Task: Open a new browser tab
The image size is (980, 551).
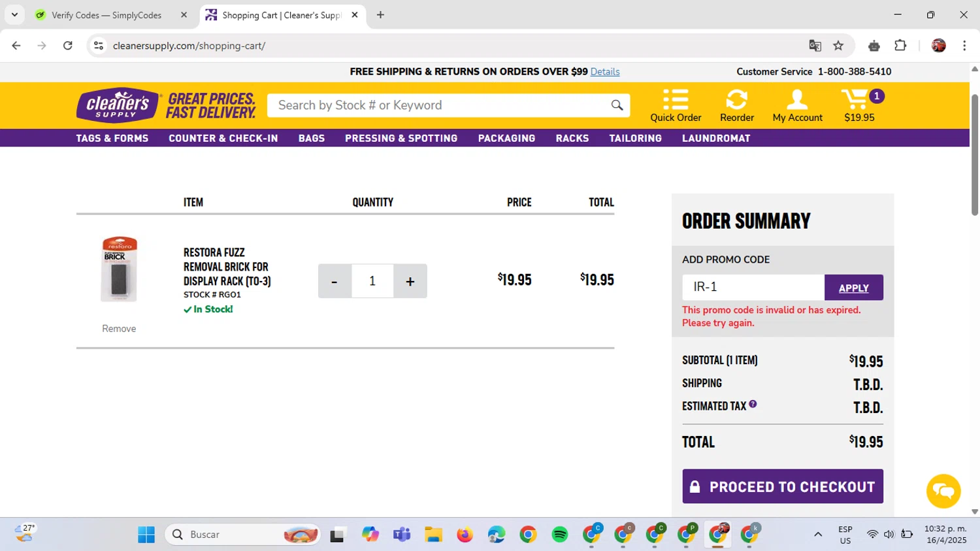Action: (x=380, y=15)
